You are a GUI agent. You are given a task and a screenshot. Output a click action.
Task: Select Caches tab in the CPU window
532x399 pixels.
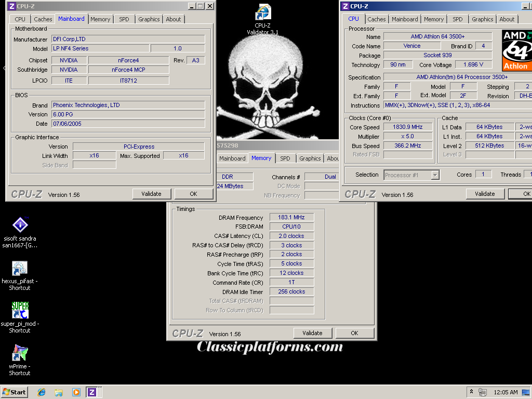tap(377, 19)
